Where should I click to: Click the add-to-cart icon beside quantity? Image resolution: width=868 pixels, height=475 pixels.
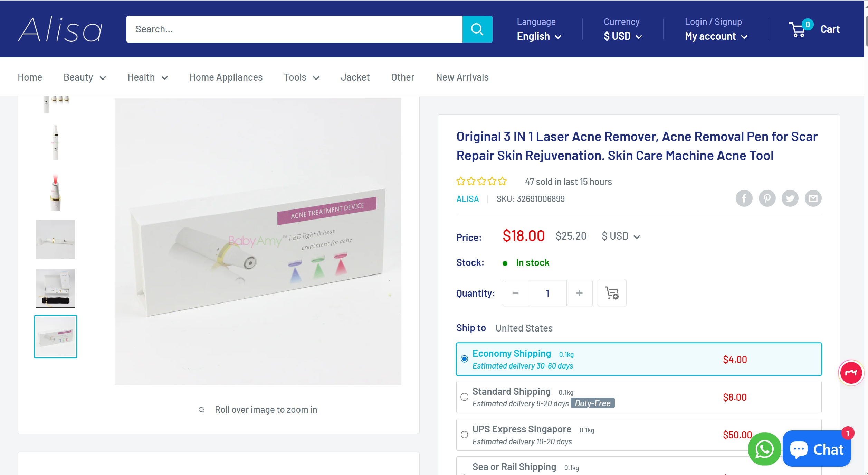[x=612, y=293]
